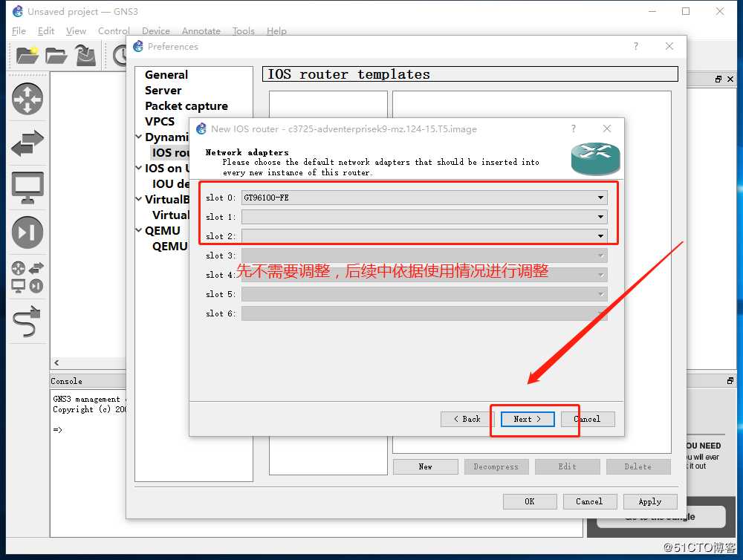This screenshot has height=560, width=743.
Task: Select QEMU VMs child tree item
Action: click(170, 247)
